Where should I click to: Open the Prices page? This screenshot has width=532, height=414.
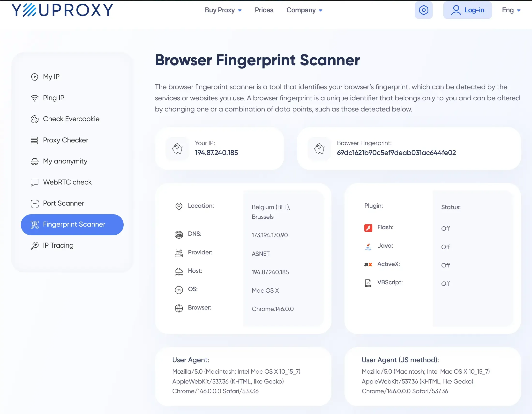click(x=264, y=10)
